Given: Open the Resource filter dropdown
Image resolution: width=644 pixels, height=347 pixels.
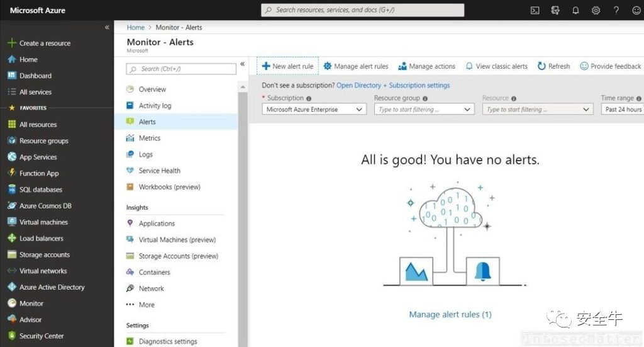Looking at the screenshot, I should [538, 110].
